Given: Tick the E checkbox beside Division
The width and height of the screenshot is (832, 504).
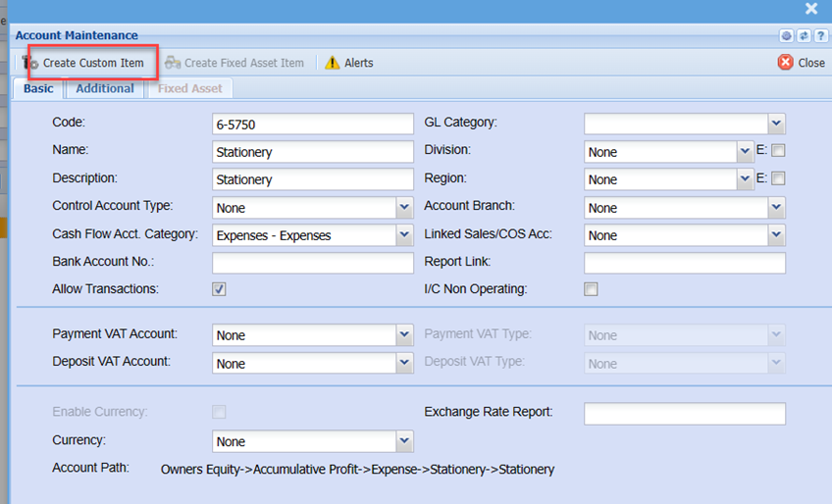Looking at the screenshot, I should pos(778,151).
